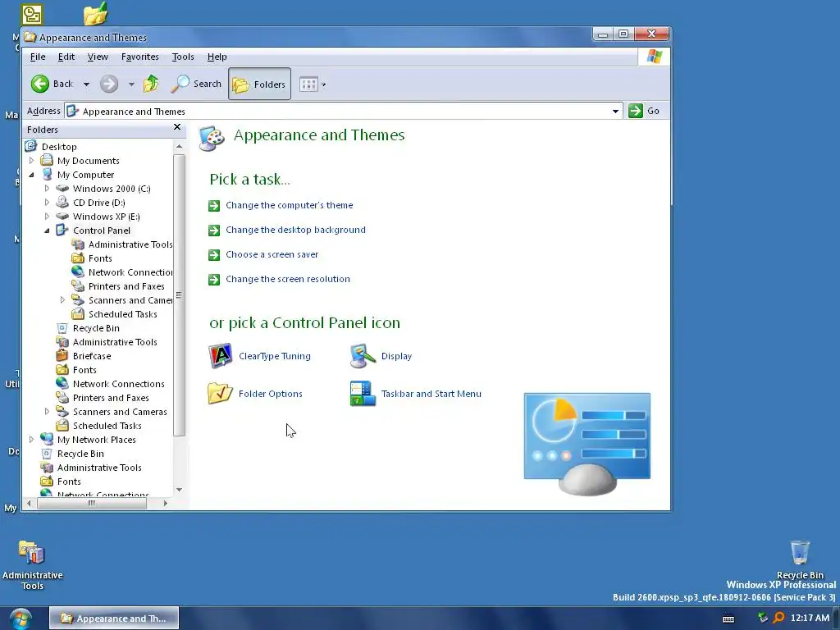
Task: Click the grayed Forward arrow button
Action: (109, 84)
